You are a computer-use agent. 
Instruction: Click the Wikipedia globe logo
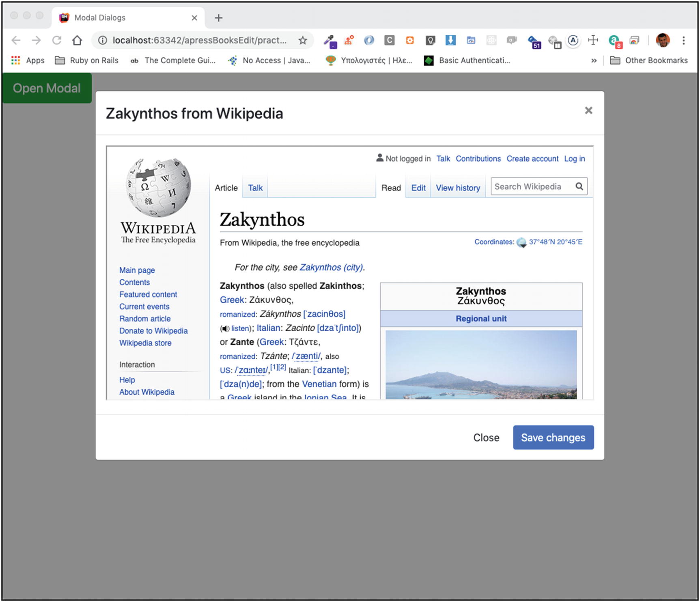click(x=158, y=187)
